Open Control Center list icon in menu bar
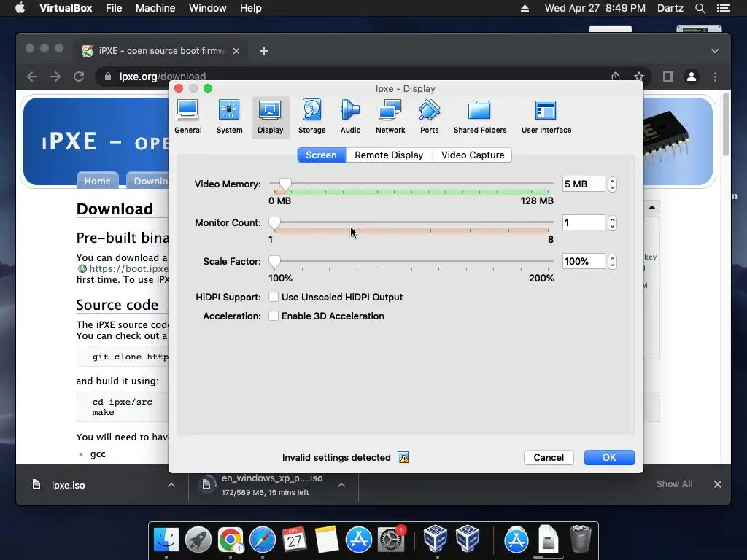The height and width of the screenshot is (560, 747). tap(723, 8)
